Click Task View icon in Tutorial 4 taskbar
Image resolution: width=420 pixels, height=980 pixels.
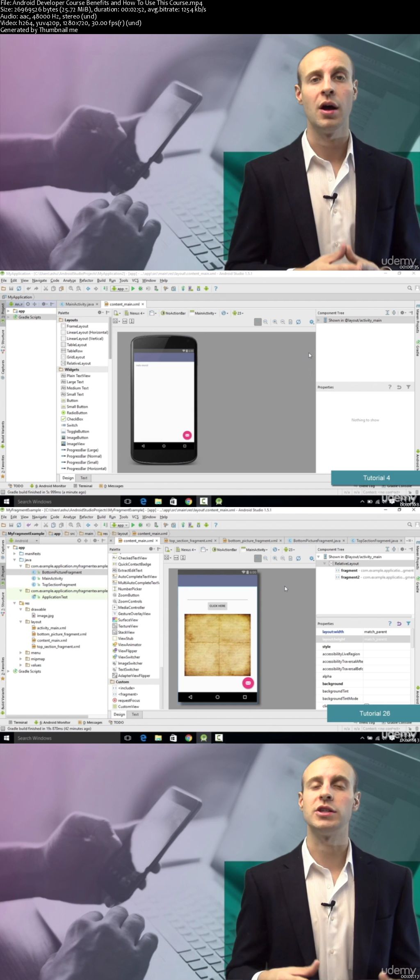128,502
